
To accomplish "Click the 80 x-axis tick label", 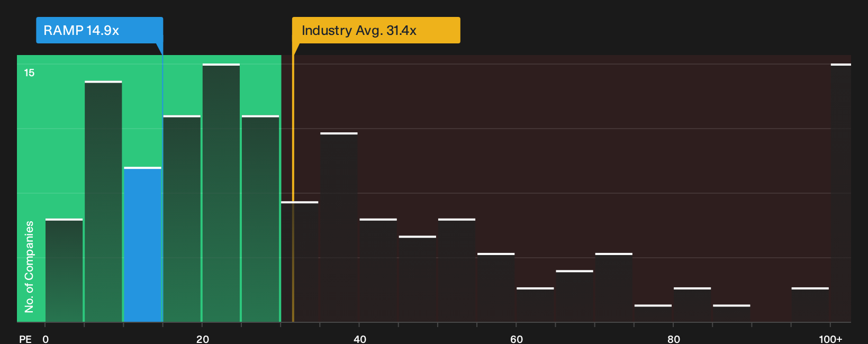I will pyautogui.click(x=674, y=339).
